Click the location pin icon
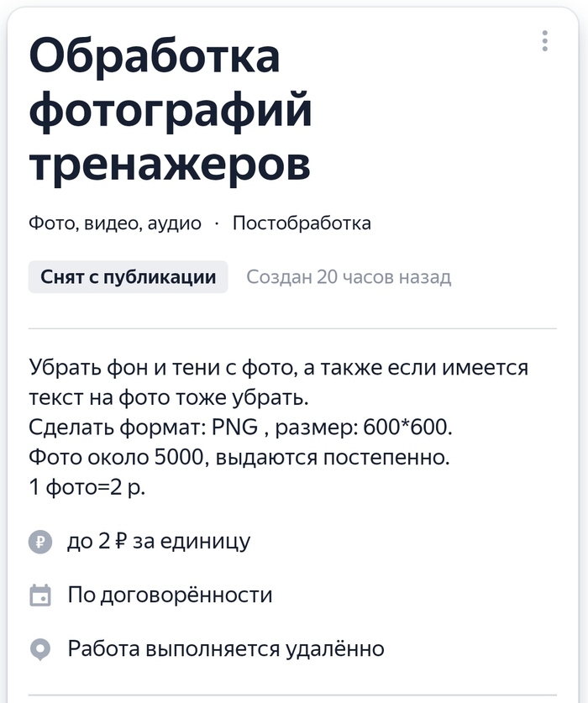Image resolution: width=588 pixels, height=703 pixels. [40, 649]
